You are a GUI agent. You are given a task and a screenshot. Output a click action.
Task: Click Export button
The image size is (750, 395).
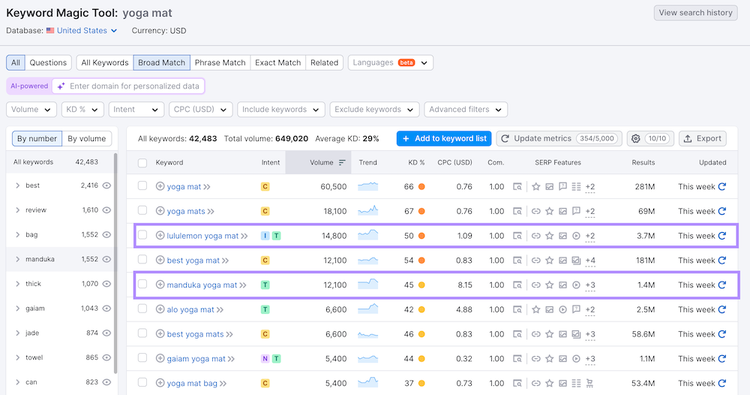703,138
